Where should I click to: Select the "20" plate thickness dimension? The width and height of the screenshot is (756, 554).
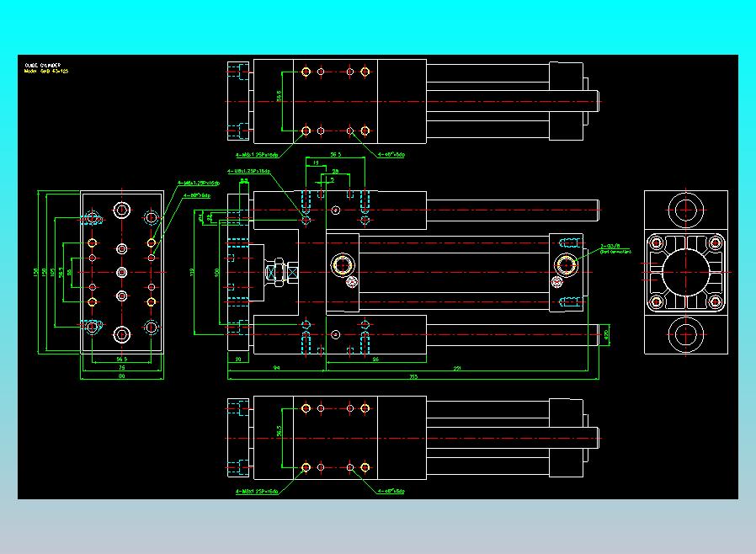pos(237,360)
